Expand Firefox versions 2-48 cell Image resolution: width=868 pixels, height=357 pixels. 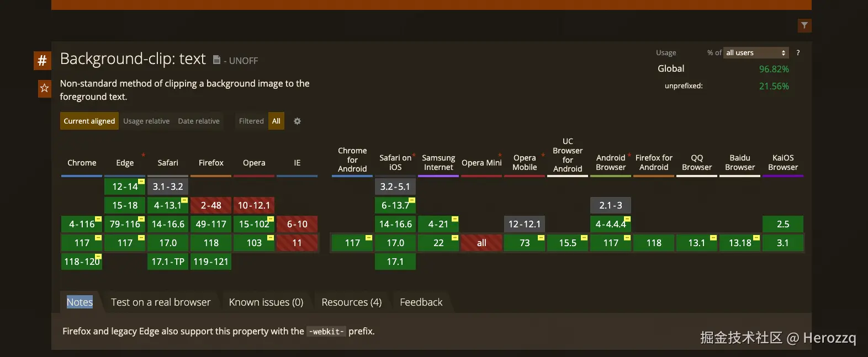(x=210, y=205)
